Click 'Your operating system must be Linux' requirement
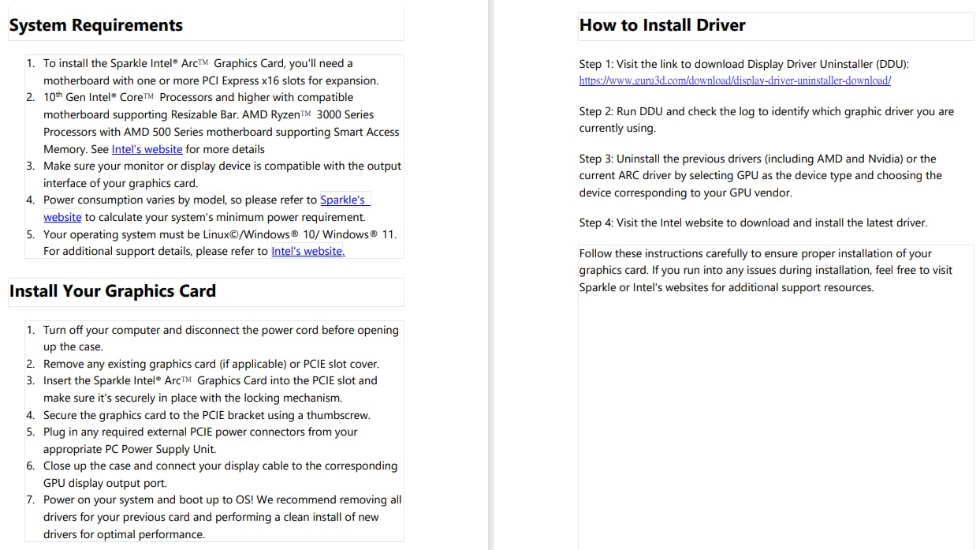This screenshot has width=980, height=550. (x=220, y=242)
